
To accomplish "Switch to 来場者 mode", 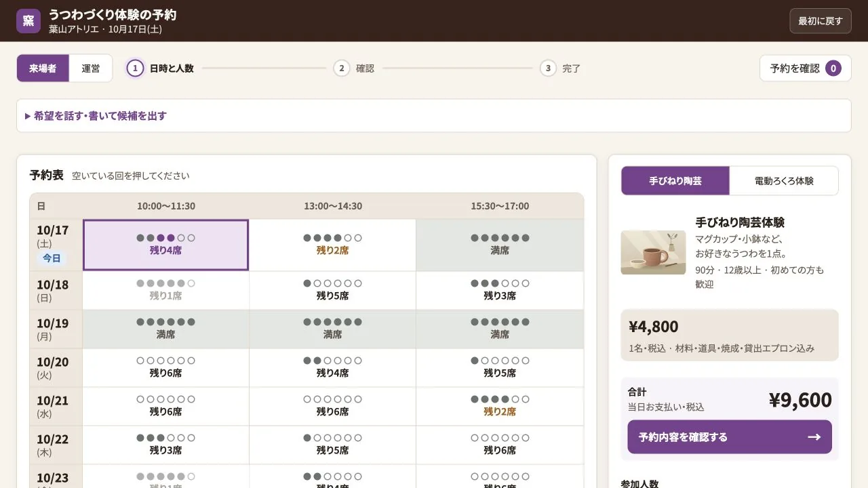I will click(x=43, y=68).
